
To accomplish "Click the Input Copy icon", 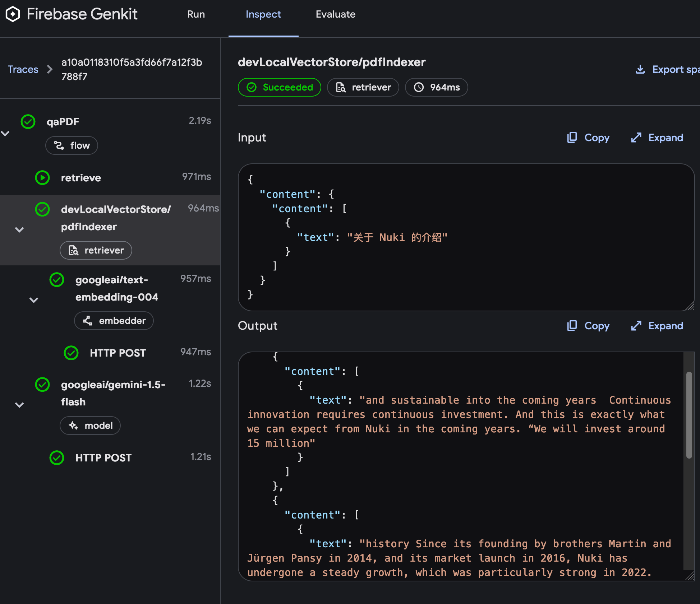I will [x=572, y=138].
